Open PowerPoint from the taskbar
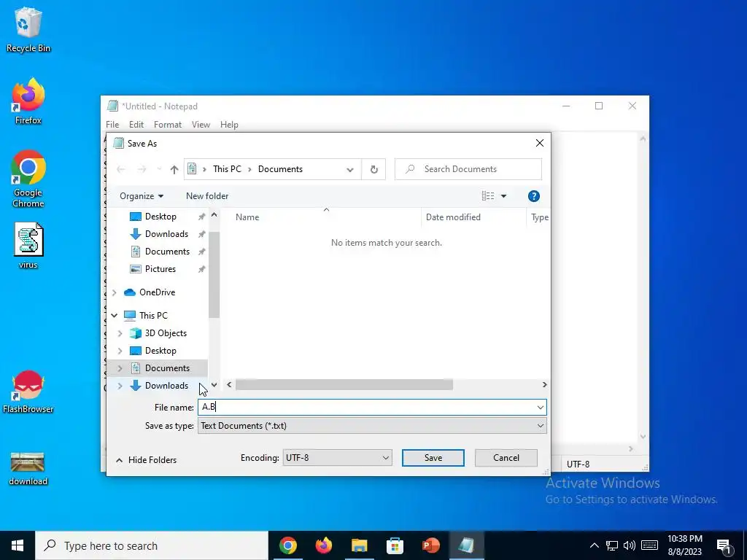The width and height of the screenshot is (747, 560). [430, 545]
